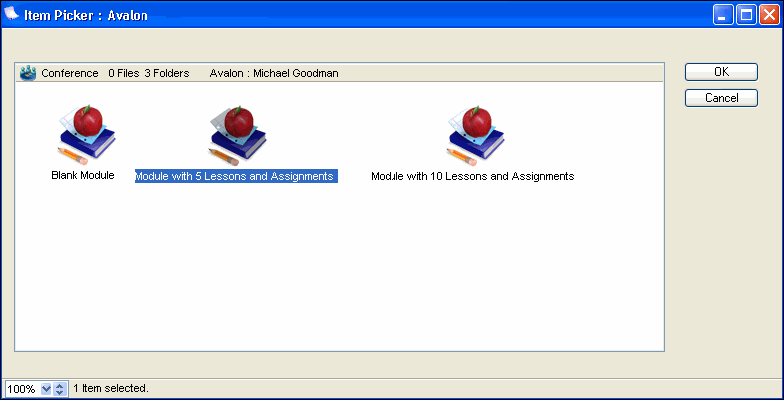Maximize the Item Picker window

(747, 15)
